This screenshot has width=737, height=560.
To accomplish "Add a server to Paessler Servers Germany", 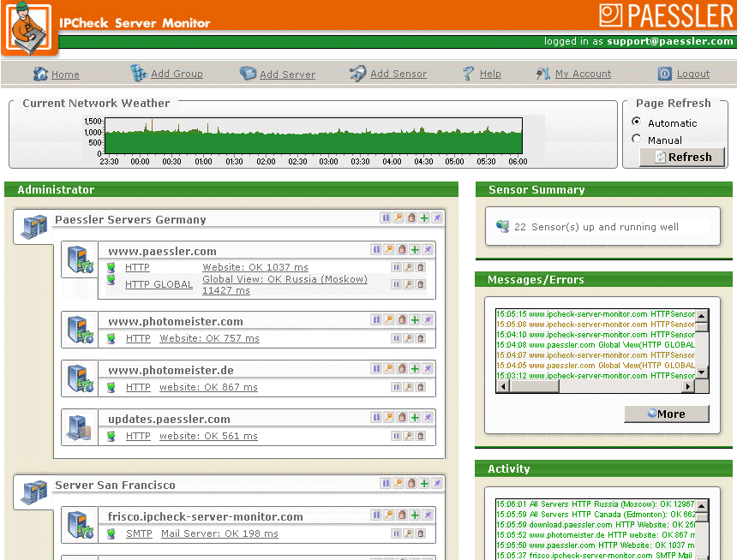I will (x=424, y=217).
